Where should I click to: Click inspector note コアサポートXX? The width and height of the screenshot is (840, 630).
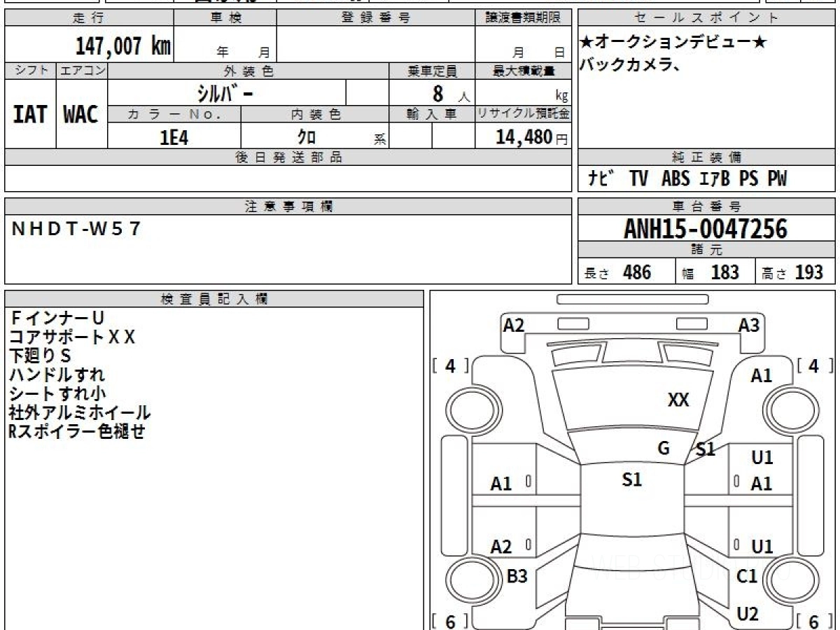tap(72, 337)
